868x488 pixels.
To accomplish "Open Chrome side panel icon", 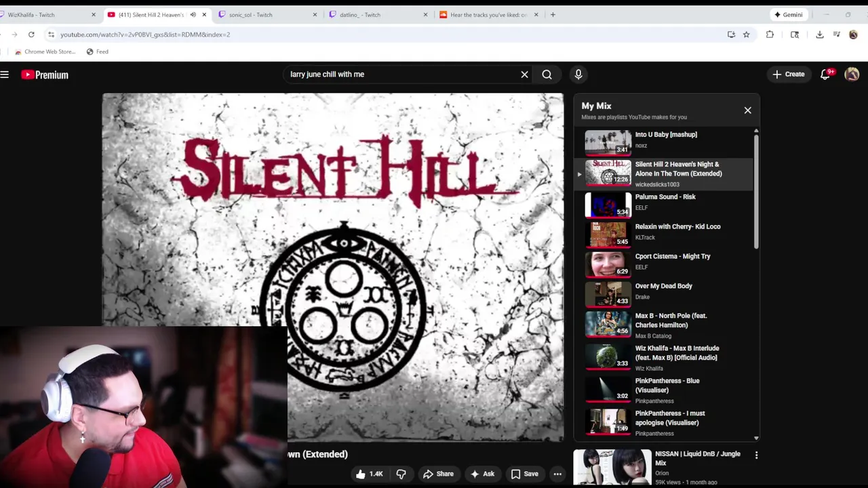I will [795, 35].
